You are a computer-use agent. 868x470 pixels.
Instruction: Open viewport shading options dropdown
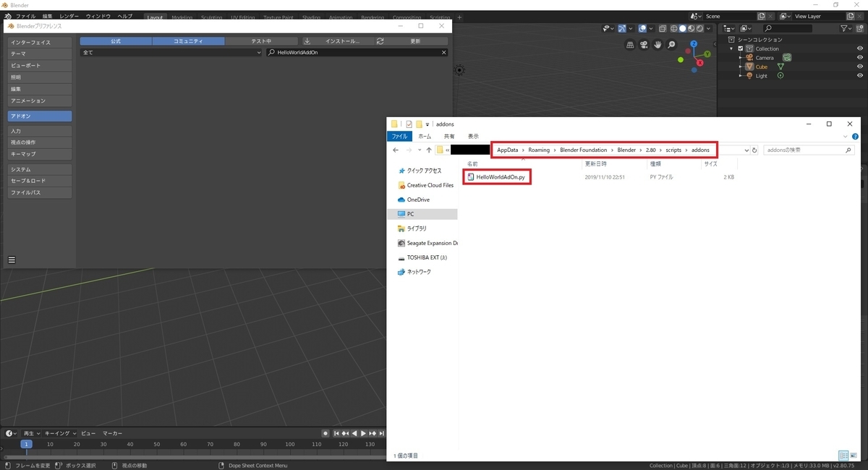click(708, 28)
